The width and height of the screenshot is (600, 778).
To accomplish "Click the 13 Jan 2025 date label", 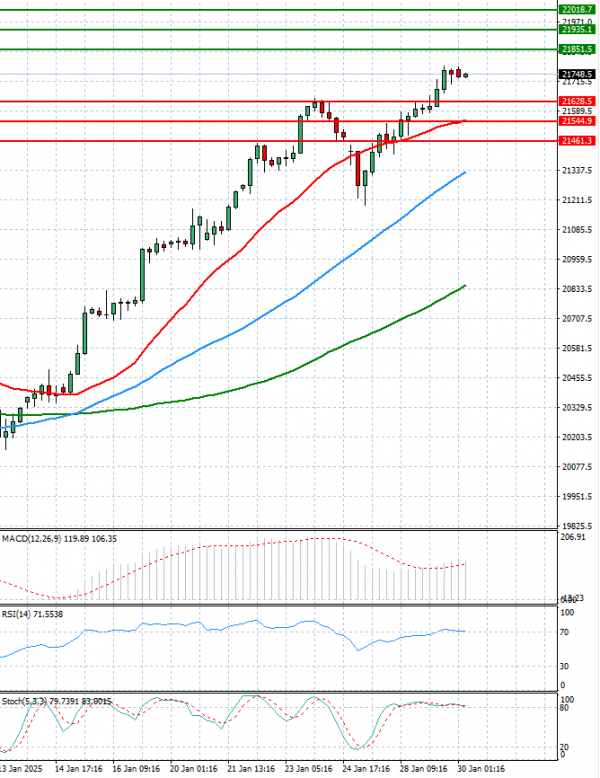I will tap(21, 769).
